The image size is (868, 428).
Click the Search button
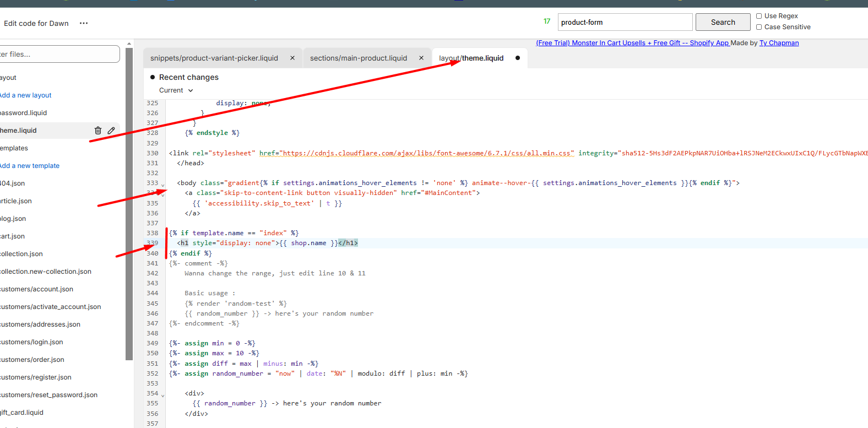click(x=723, y=22)
